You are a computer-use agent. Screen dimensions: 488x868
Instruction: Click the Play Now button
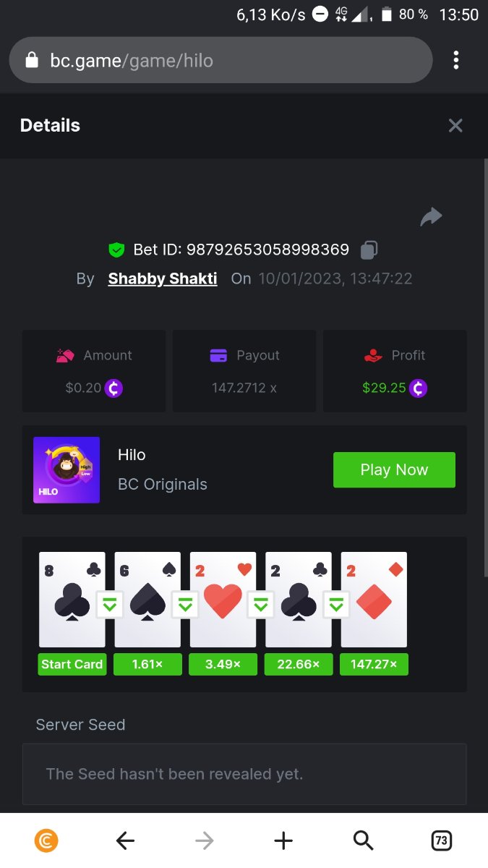(394, 470)
